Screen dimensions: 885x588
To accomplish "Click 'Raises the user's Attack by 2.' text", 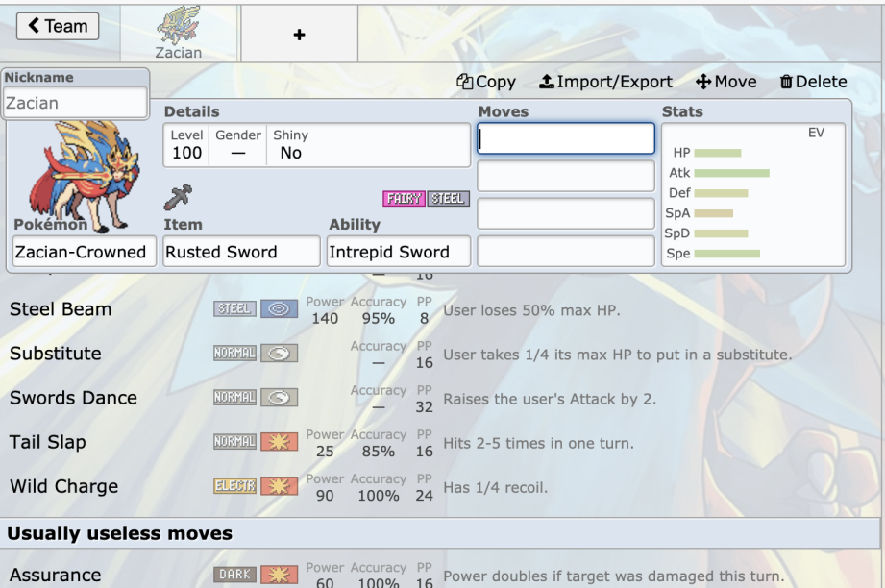I will pos(550,399).
